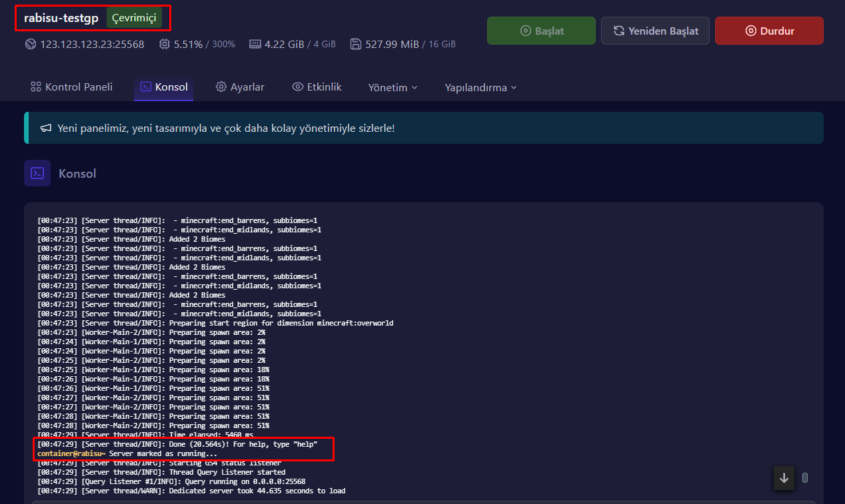The image size is (845, 504).
Task: Click the CPU chip usage icon
Action: [x=165, y=45]
